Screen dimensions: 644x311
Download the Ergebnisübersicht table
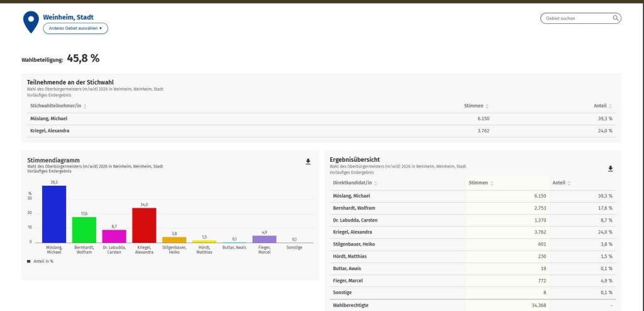tap(610, 169)
